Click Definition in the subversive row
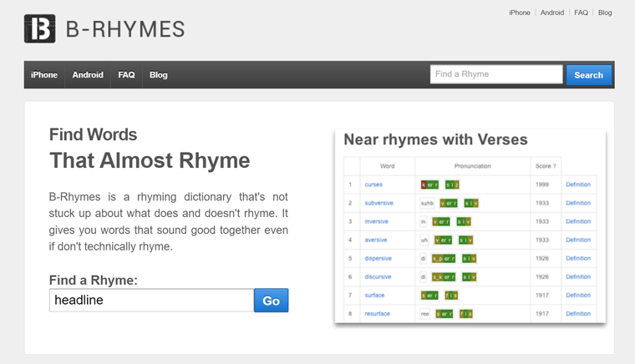The width and height of the screenshot is (635, 364). point(578,203)
